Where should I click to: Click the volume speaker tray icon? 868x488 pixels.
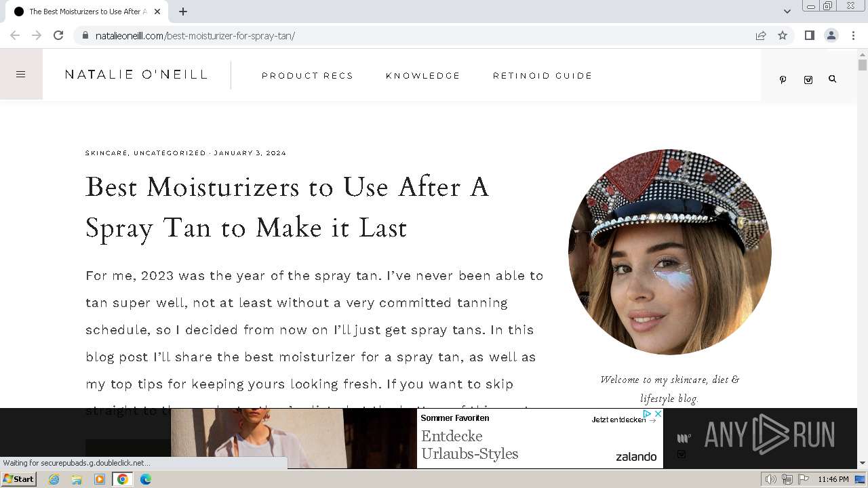tap(771, 479)
